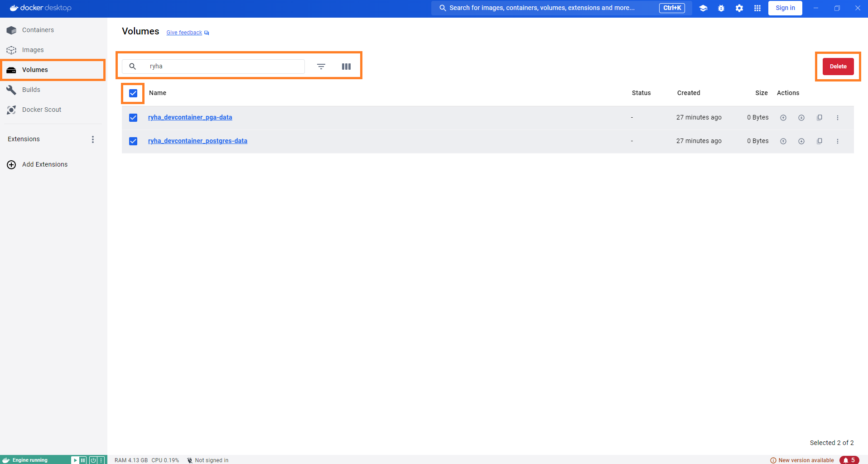Open the engine status three-dot menu
The width and height of the screenshot is (868, 464).
click(x=101, y=460)
